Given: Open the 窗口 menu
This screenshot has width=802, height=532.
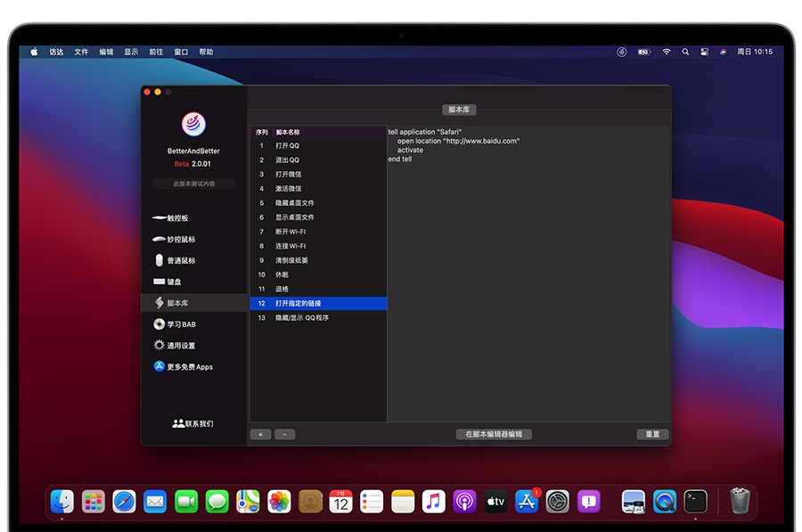Looking at the screenshot, I should (181, 52).
